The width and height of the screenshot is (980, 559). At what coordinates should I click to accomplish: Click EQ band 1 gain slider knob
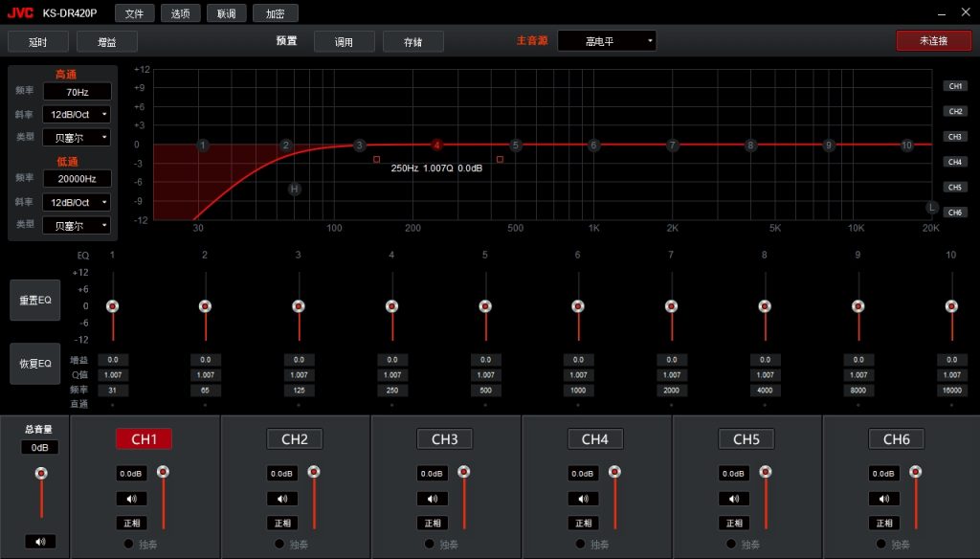pos(113,305)
